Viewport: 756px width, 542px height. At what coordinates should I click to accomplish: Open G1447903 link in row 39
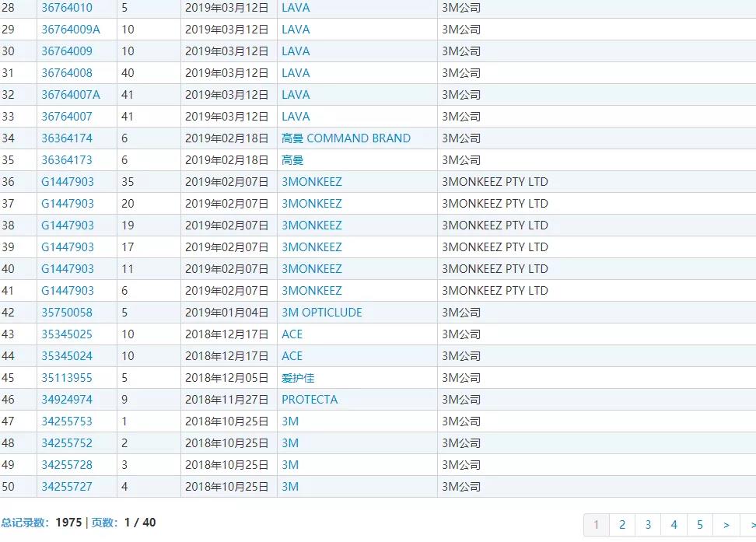pyautogui.click(x=68, y=247)
